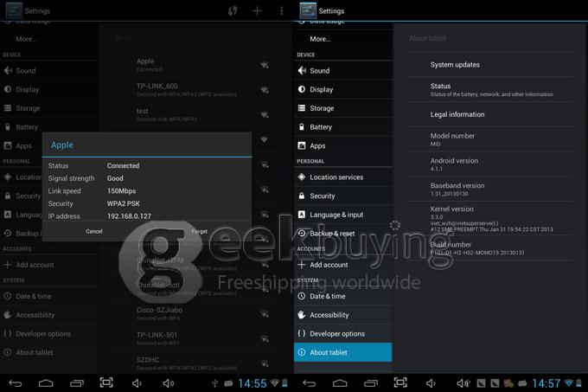Tap Android debug icon in right status bar
This screenshot has width=588, height=392.
[522, 383]
